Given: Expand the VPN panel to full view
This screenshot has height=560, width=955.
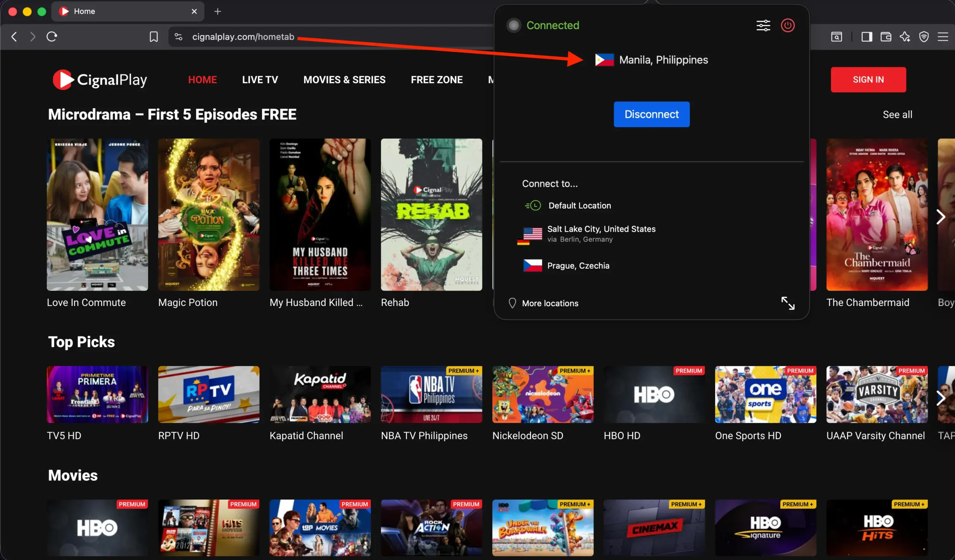Looking at the screenshot, I should coord(788,303).
